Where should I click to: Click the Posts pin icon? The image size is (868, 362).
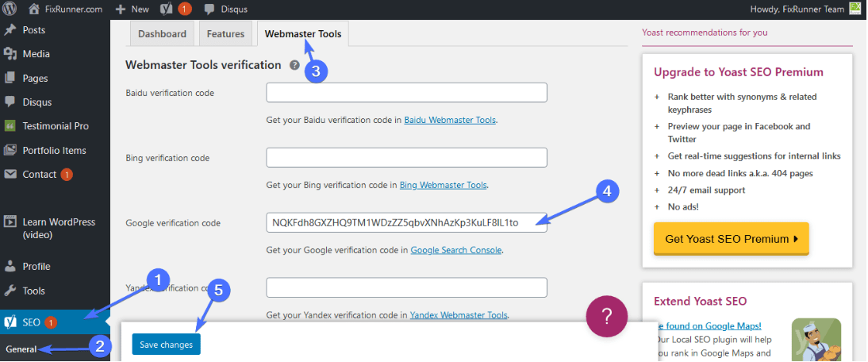10,30
